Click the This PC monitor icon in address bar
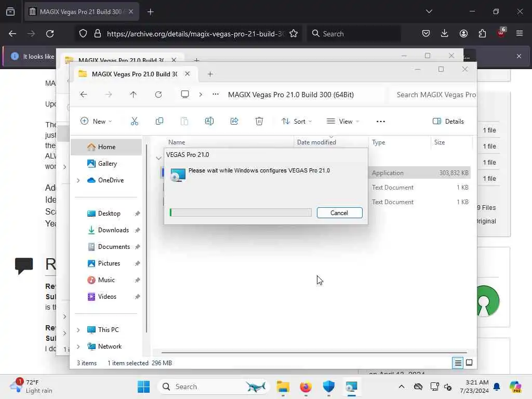 pos(185,95)
